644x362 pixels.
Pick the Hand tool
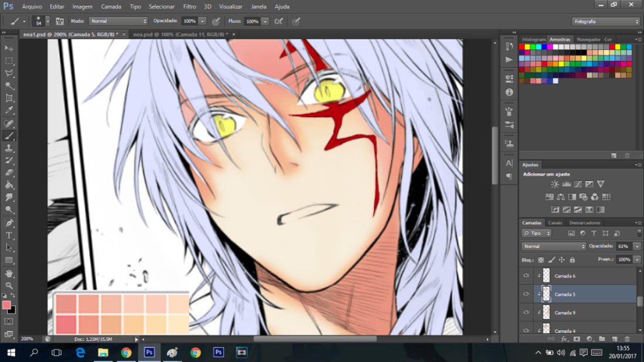9,273
